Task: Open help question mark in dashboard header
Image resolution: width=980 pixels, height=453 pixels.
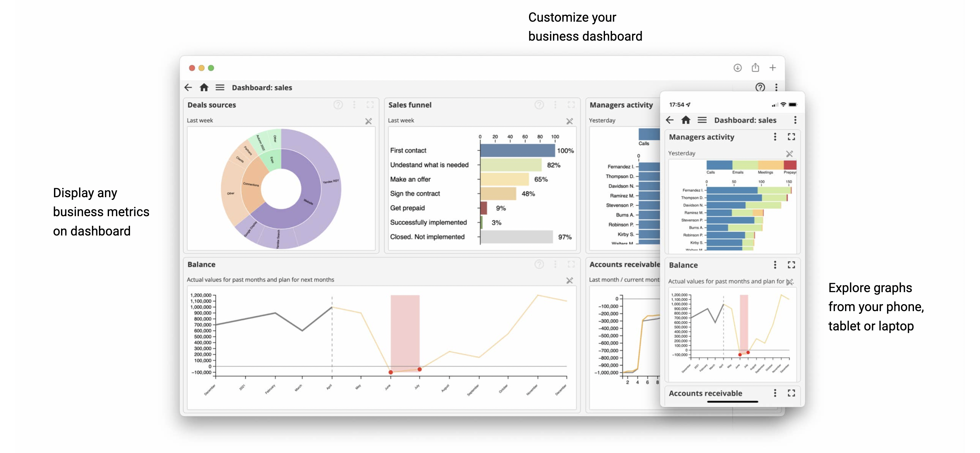Action: pyautogui.click(x=760, y=87)
